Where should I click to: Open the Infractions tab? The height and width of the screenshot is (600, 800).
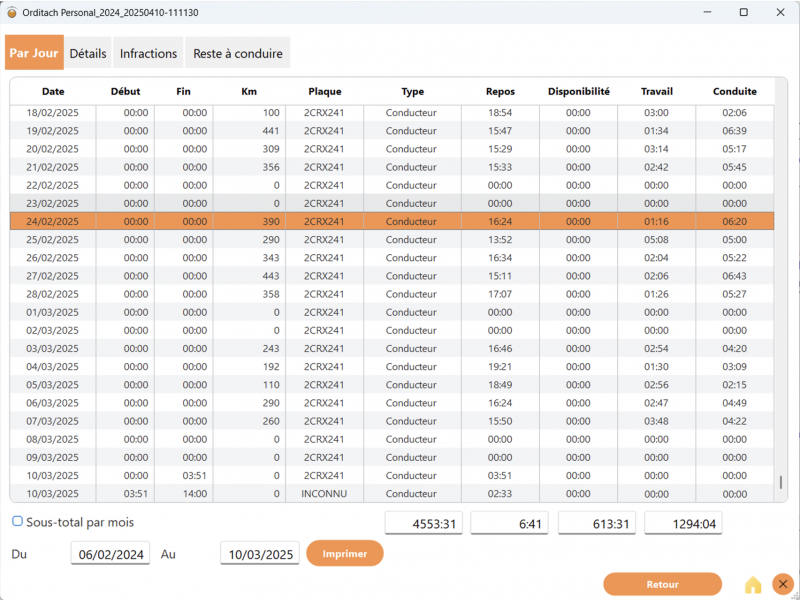coord(148,53)
